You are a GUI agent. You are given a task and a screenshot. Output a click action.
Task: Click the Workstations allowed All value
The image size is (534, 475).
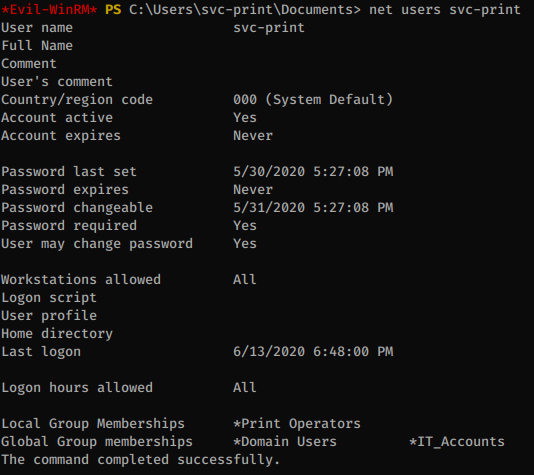(245, 280)
